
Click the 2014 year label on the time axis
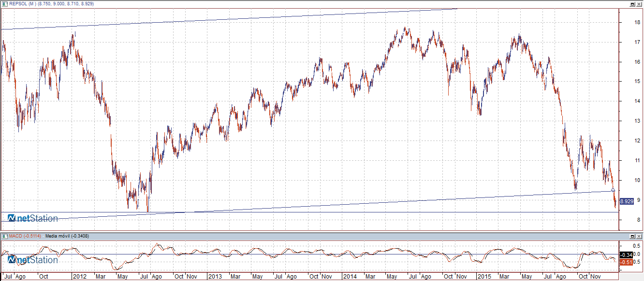pyautogui.click(x=349, y=277)
